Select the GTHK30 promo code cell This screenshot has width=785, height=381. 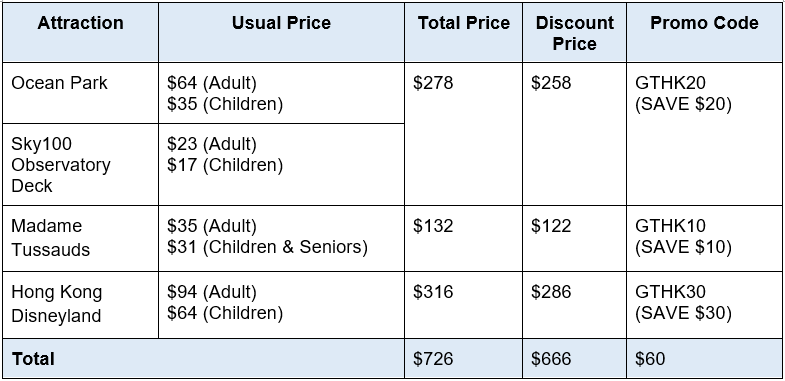(x=704, y=305)
